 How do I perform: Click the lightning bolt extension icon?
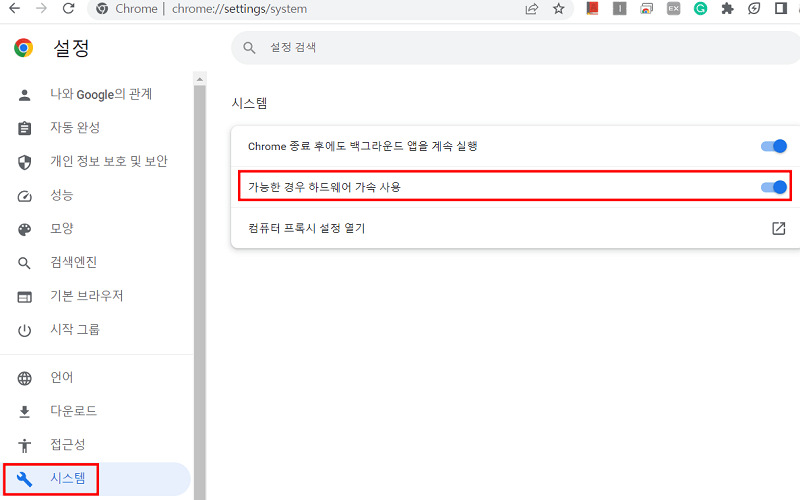pyautogui.click(x=754, y=8)
